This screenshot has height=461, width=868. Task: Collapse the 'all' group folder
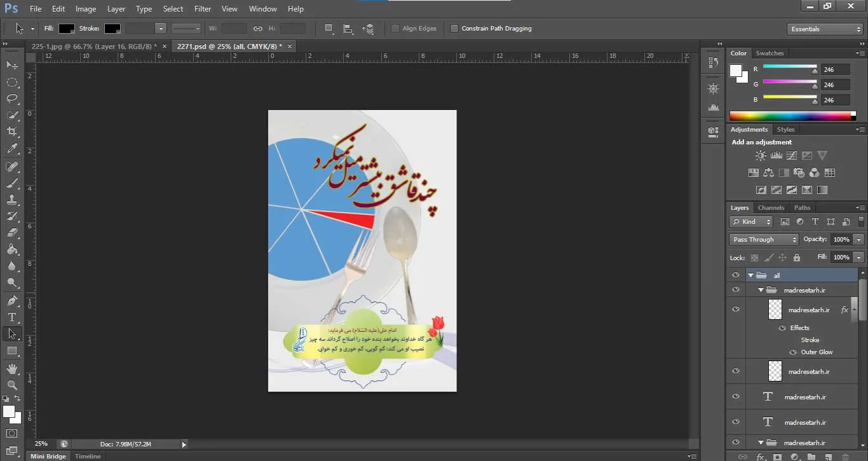750,275
